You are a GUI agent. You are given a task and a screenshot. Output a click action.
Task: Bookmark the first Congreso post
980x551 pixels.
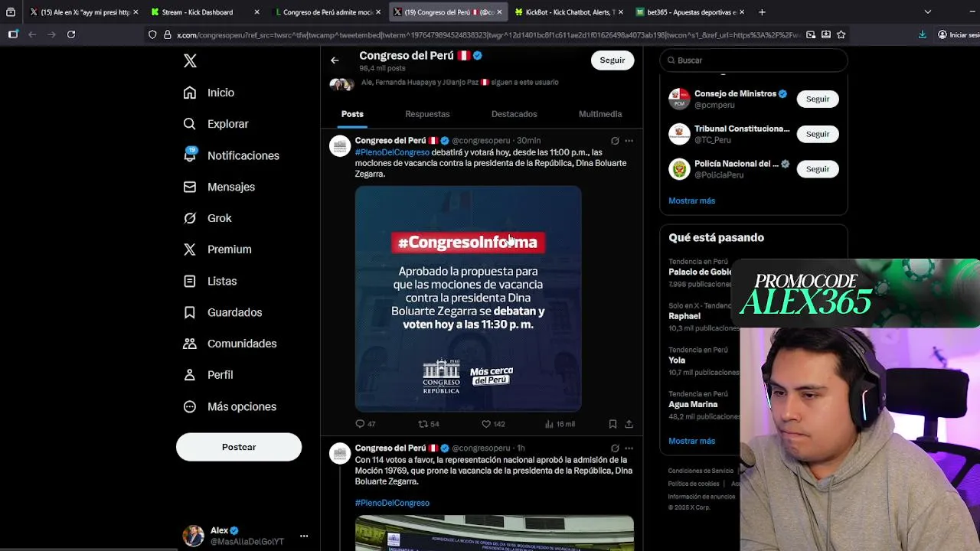[x=612, y=424]
